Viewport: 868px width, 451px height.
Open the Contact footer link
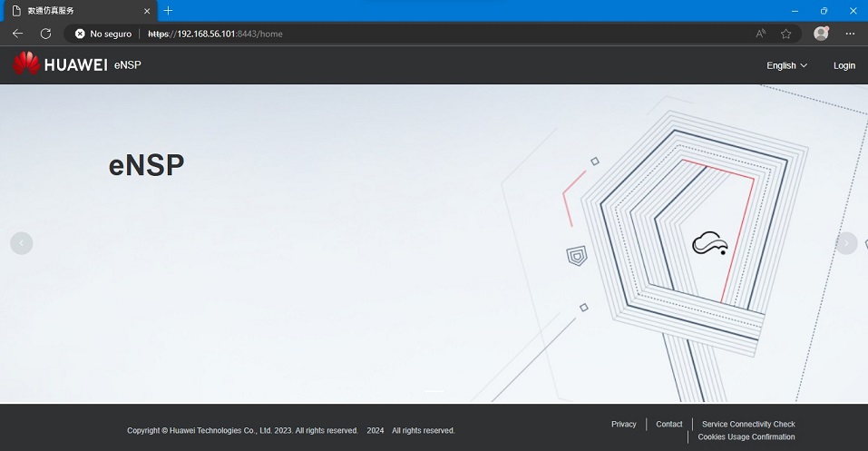tap(668, 424)
